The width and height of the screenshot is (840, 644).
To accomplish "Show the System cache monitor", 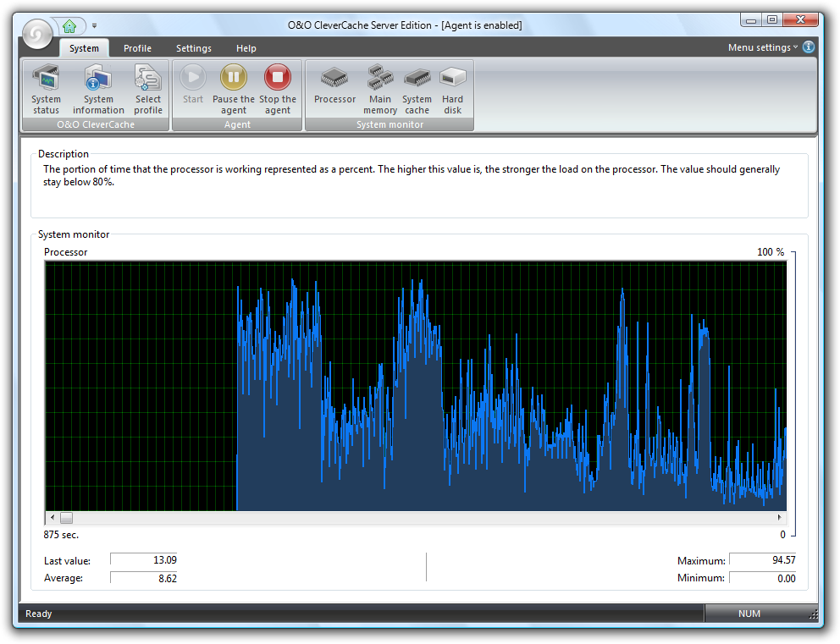I will point(417,89).
